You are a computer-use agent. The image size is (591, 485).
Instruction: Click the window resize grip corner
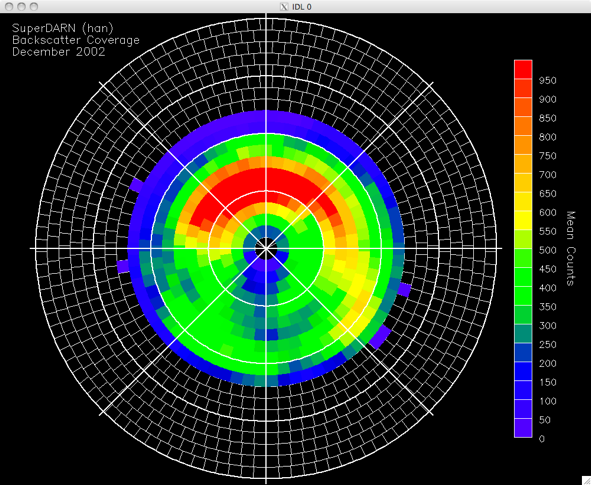[586, 480]
